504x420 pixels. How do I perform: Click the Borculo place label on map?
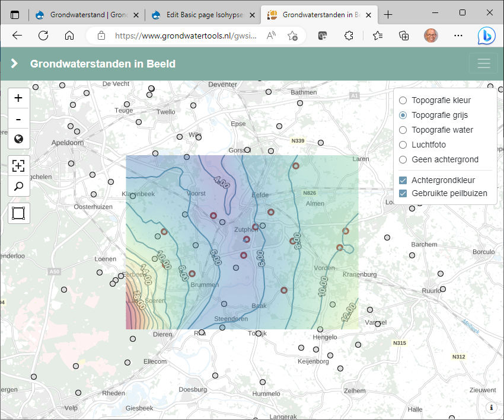(x=483, y=252)
